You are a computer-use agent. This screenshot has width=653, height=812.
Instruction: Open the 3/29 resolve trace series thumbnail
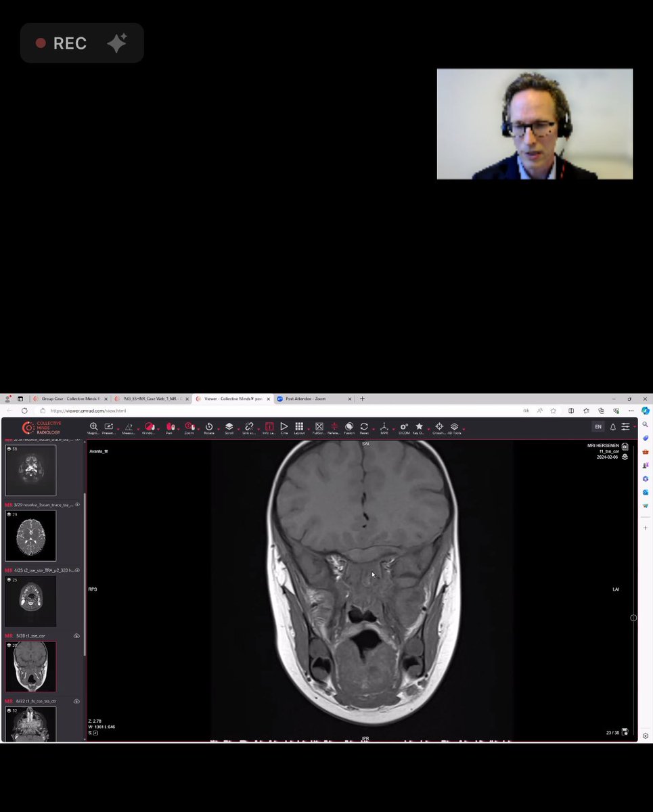coord(30,535)
